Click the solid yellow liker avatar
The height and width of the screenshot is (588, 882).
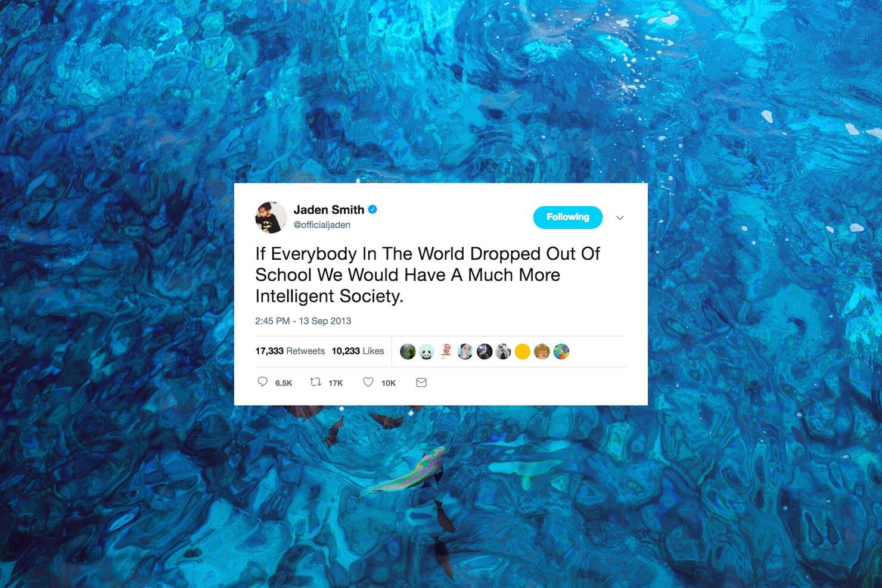(x=523, y=351)
